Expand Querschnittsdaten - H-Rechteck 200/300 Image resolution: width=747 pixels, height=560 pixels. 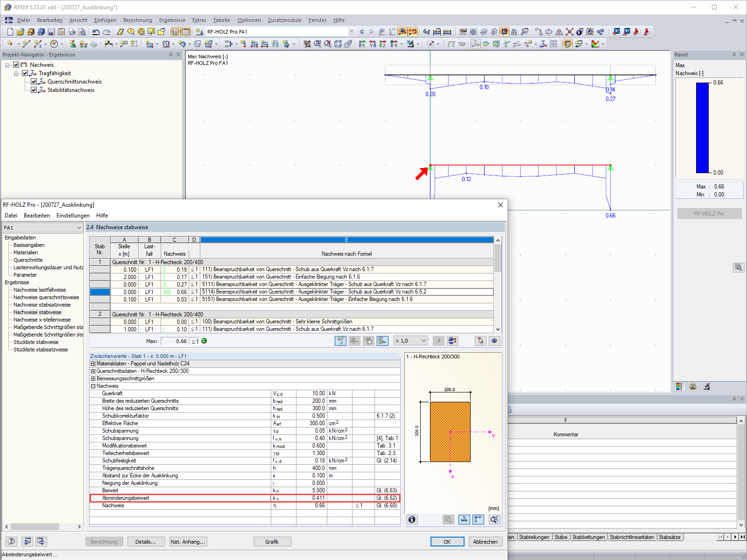(x=93, y=371)
